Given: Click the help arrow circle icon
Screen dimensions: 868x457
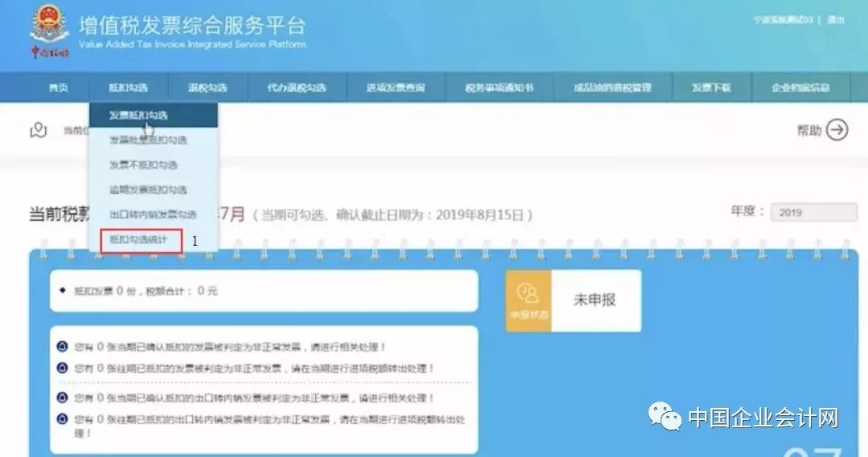Looking at the screenshot, I should tap(837, 130).
